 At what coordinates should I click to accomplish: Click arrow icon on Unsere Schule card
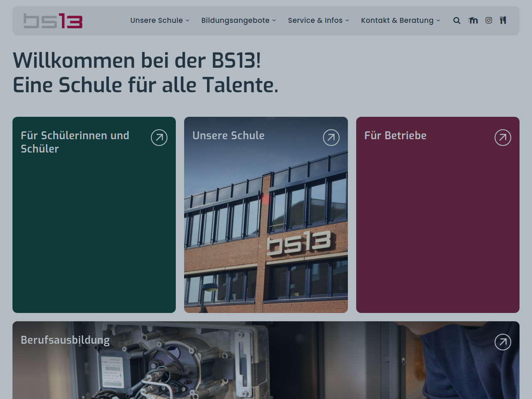331,138
